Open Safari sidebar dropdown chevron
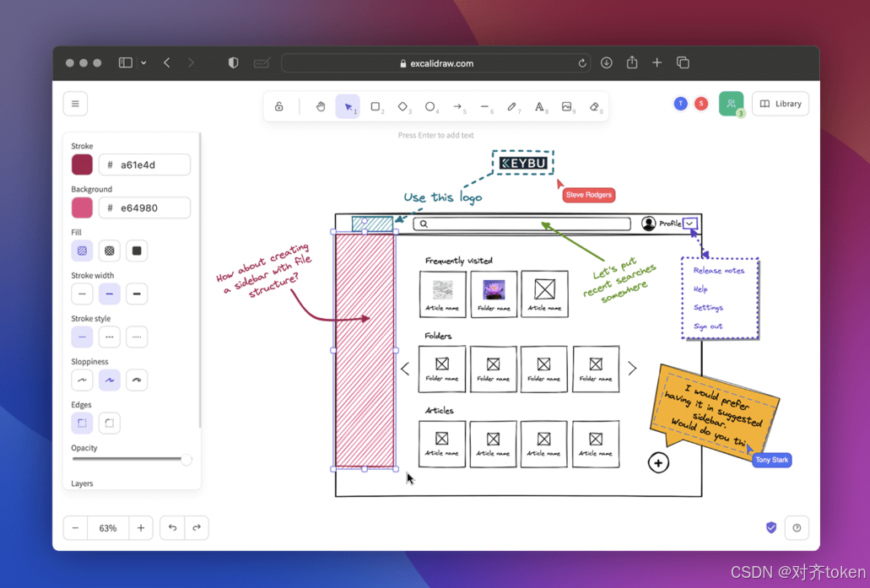The height and width of the screenshot is (588, 870). tap(143, 63)
